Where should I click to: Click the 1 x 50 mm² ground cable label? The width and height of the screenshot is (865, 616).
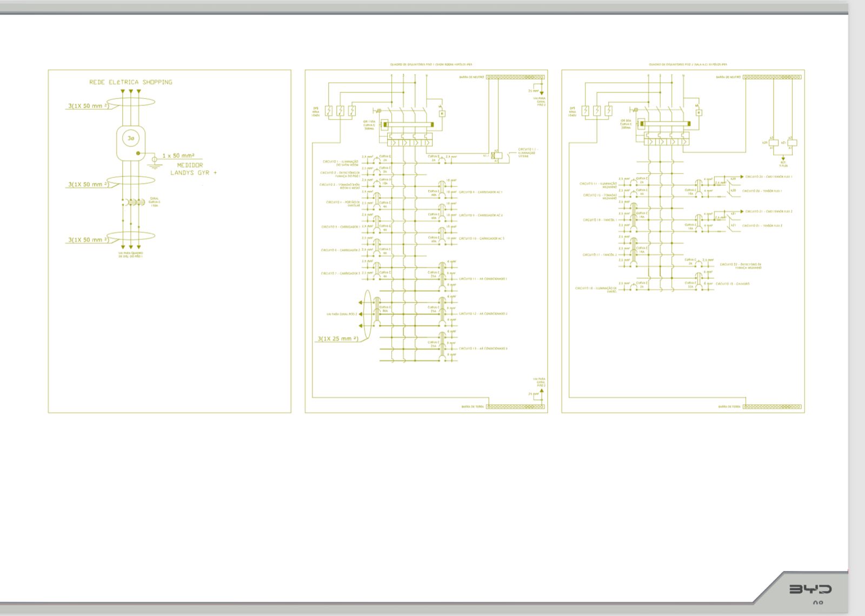178,156
